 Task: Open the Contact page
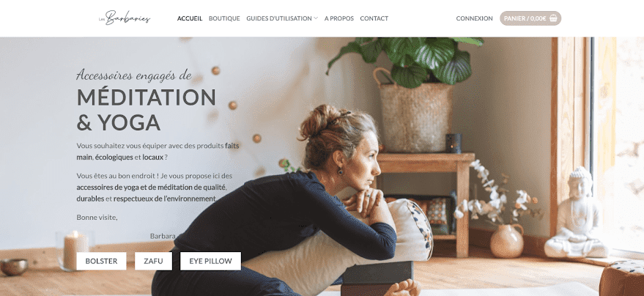click(374, 18)
